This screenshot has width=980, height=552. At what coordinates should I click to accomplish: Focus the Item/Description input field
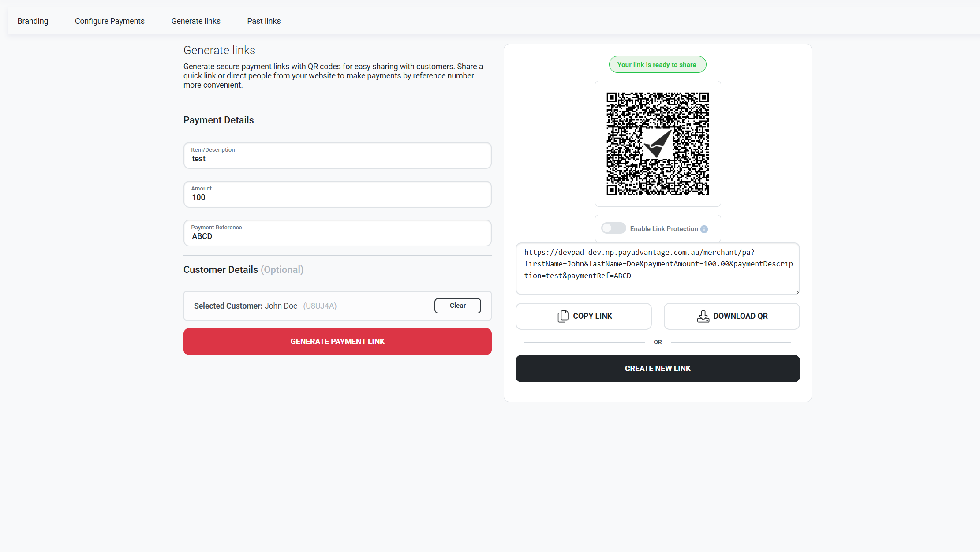pos(337,155)
